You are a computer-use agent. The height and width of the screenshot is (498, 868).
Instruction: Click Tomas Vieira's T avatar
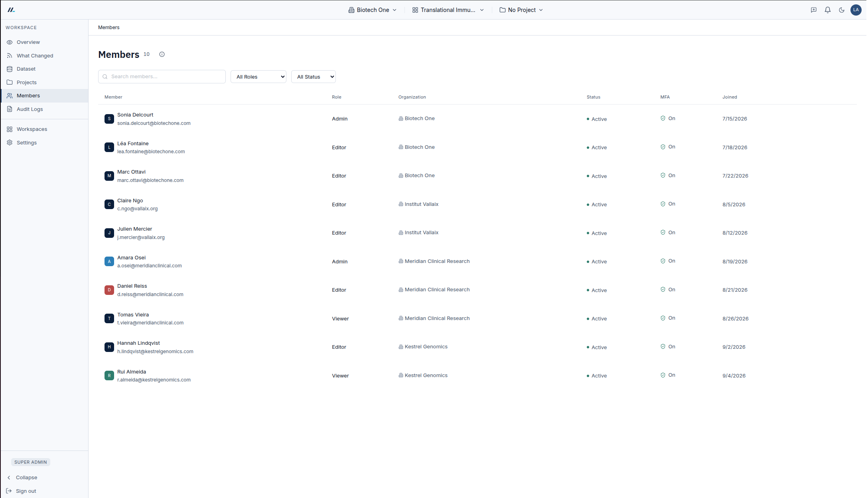pos(109,319)
